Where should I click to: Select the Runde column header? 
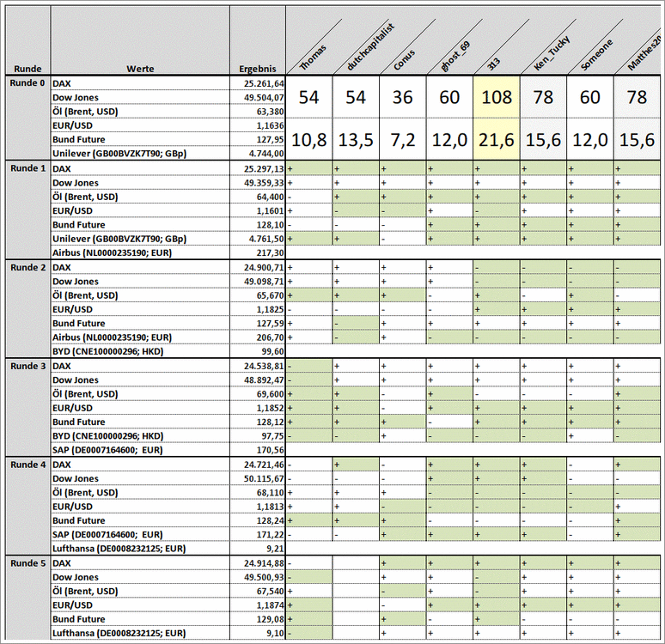click(27, 68)
